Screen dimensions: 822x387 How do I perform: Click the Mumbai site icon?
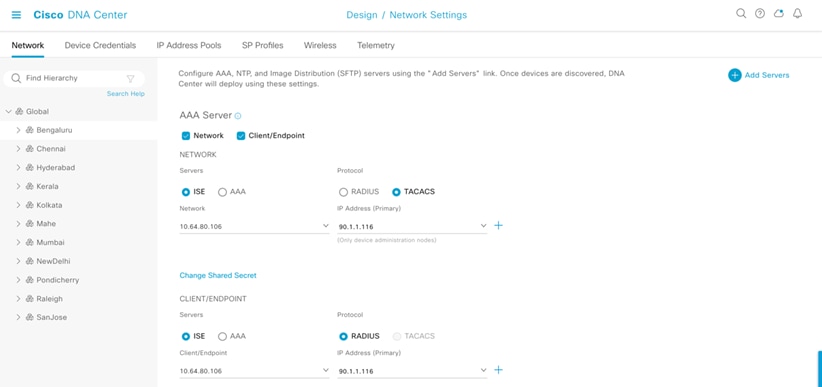point(30,243)
